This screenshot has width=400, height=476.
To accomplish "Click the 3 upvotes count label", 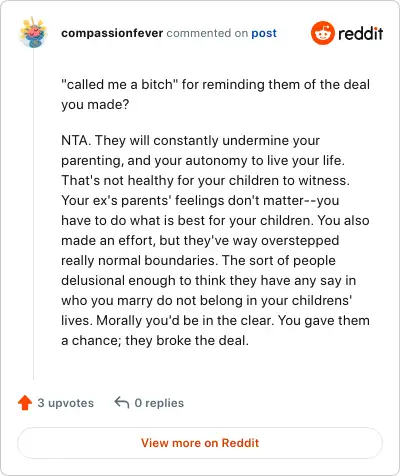I will (x=66, y=403).
